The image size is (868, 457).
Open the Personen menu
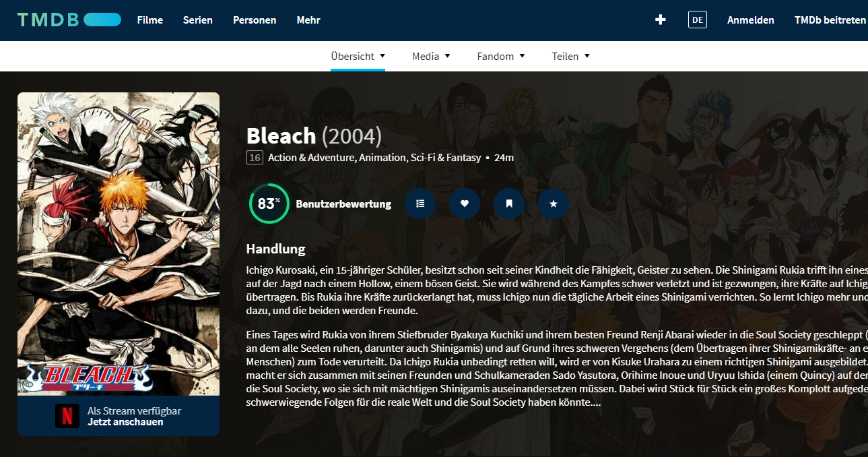255,20
